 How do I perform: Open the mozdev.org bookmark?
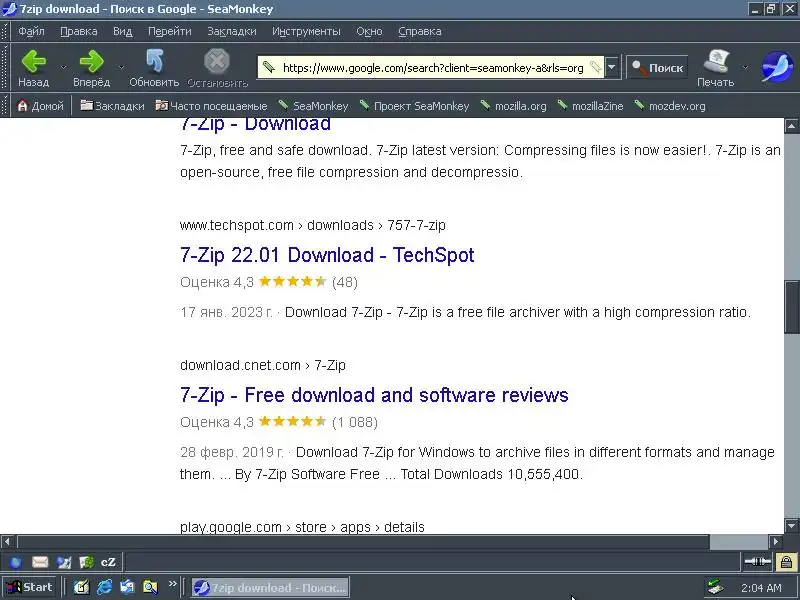pyautogui.click(x=670, y=106)
